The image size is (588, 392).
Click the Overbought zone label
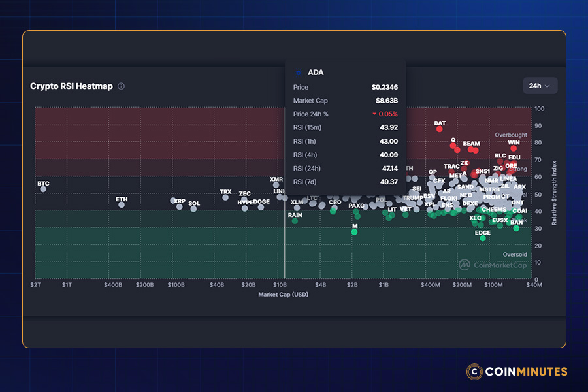click(511, 135)
